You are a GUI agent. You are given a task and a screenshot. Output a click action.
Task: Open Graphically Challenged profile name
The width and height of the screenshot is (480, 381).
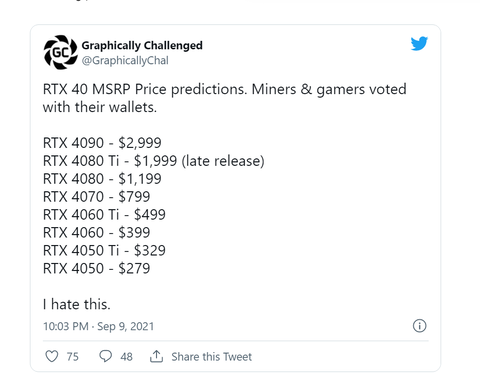click(x=142, y=45)
